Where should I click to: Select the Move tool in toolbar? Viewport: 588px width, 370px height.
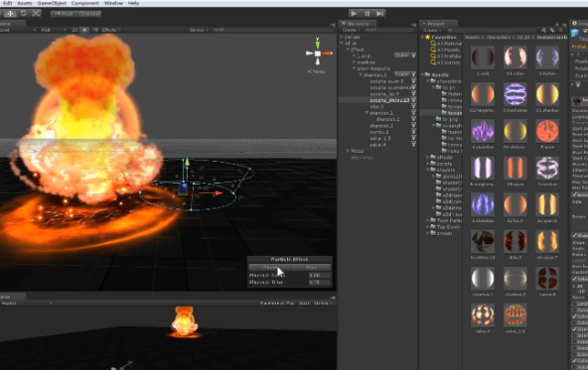[11, 14]
